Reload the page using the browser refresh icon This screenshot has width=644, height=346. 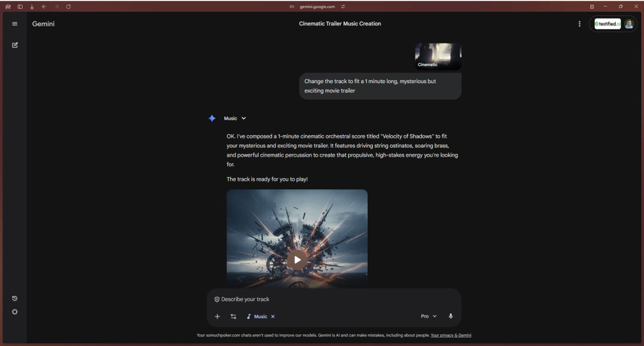pyautogui.click(x=68, y=6)
